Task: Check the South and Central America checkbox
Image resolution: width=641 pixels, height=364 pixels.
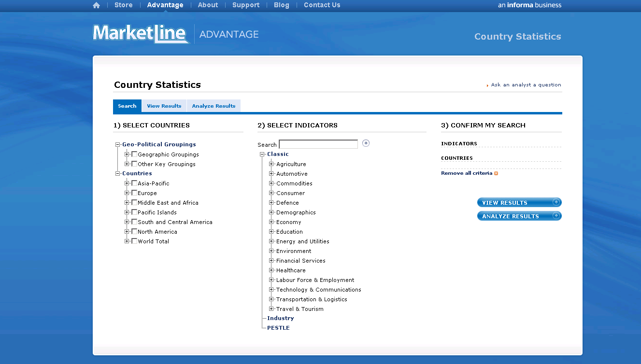Action: coord(134,222)
